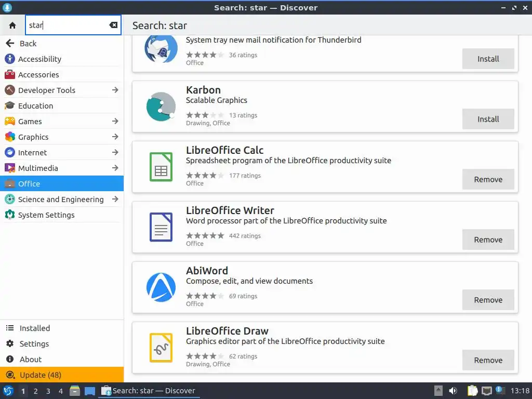Click the LibreOffice Draw icon
Image resolution: width=532 pixels, height=399 pixels.
coord(161,348)
